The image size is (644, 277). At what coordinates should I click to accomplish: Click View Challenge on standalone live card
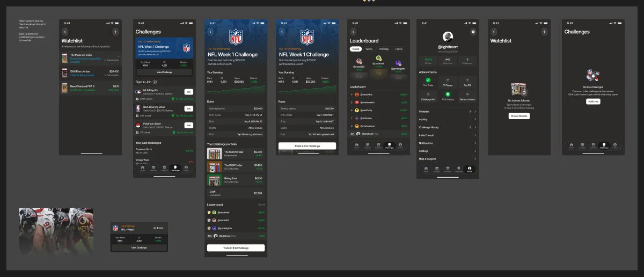138,247
